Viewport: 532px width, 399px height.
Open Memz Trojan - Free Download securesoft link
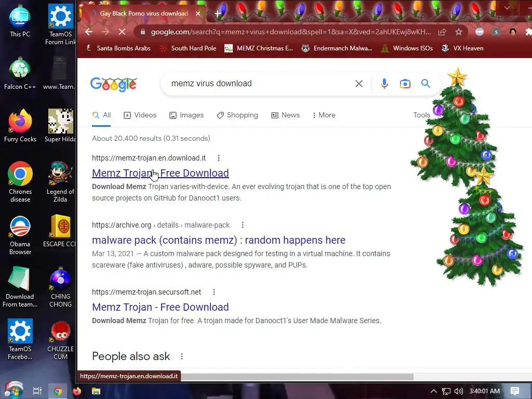(x=160, y=307)
